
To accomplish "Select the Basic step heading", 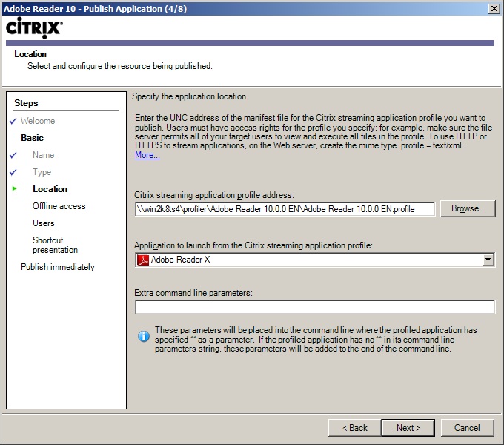I will (32, 138).
